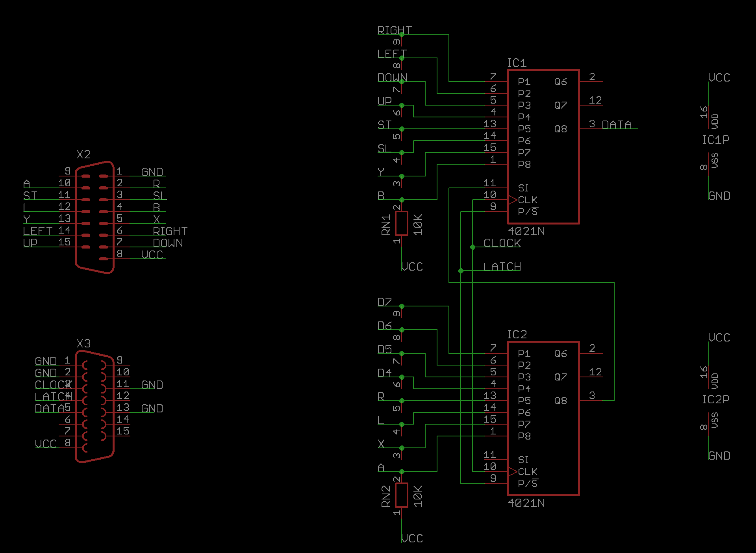Click the ST net label on RN1 pin 5
The image size is (756, 553).
pos(384,125)
